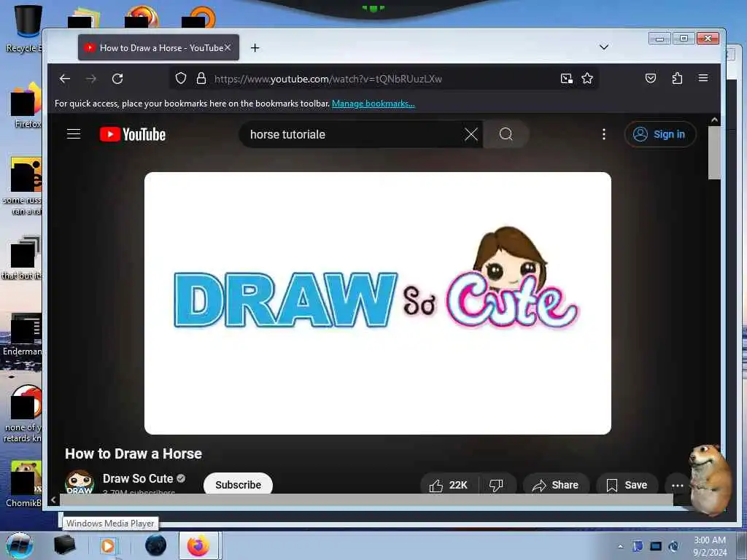Click the scroll up arrow of page scrollbar
The width and height of the screenshot is (747, 560).
(x=714, y=120)
